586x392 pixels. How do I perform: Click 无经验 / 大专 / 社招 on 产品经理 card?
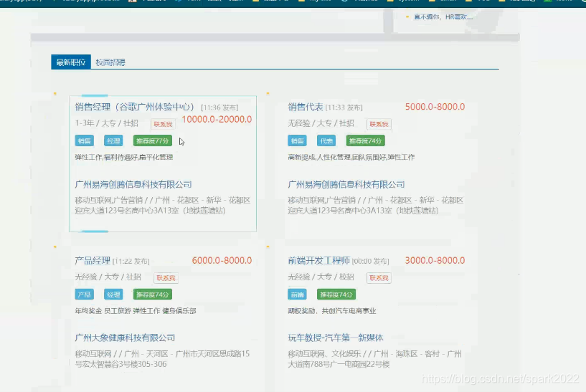(x=108, y=277)
